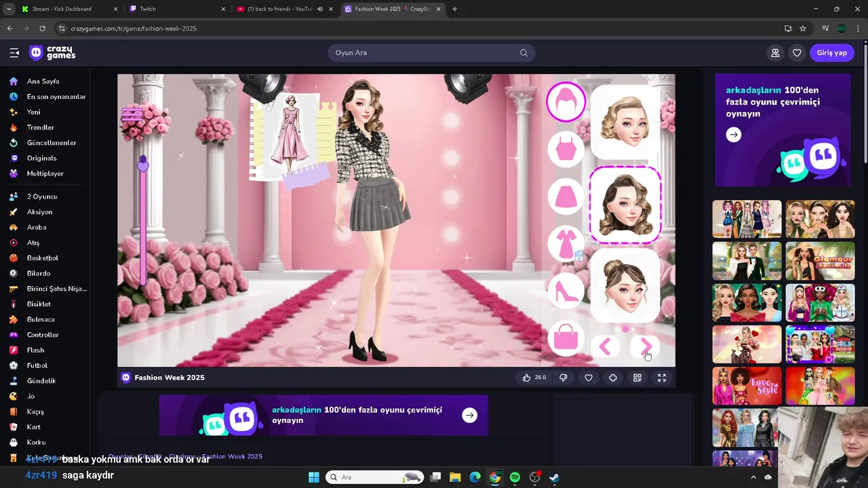This screenshot has width=868, height=488.
Task: Open Multiplayer section
Action: (45, 174)
